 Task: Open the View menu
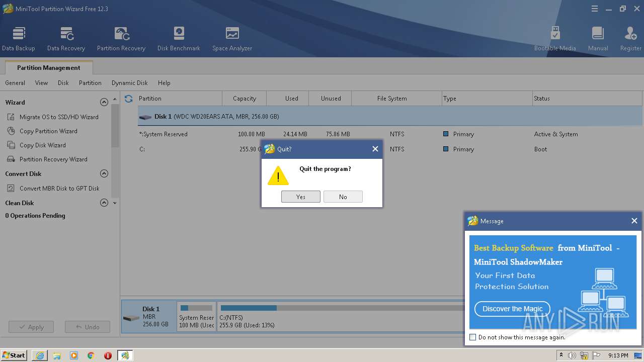(x=42, y=83)
